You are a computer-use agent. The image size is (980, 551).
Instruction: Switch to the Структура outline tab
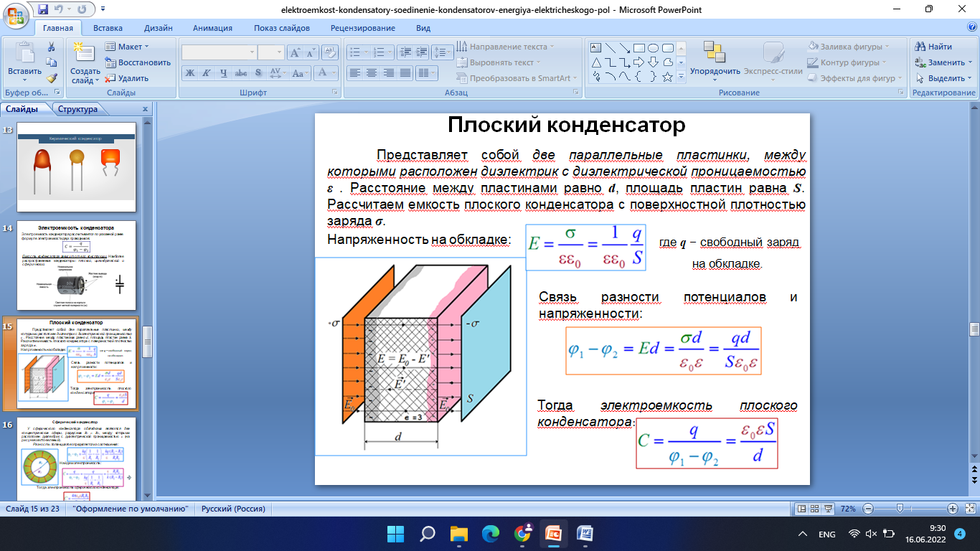[x=77, y=110]
